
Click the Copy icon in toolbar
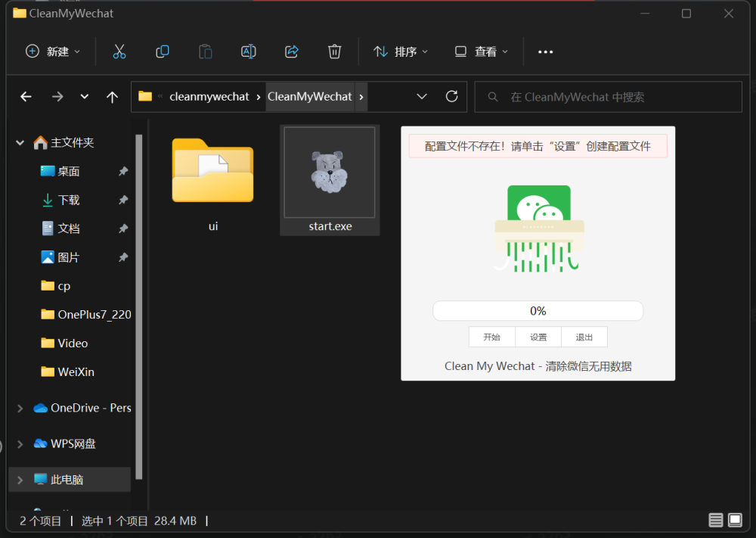click(162, 51)
